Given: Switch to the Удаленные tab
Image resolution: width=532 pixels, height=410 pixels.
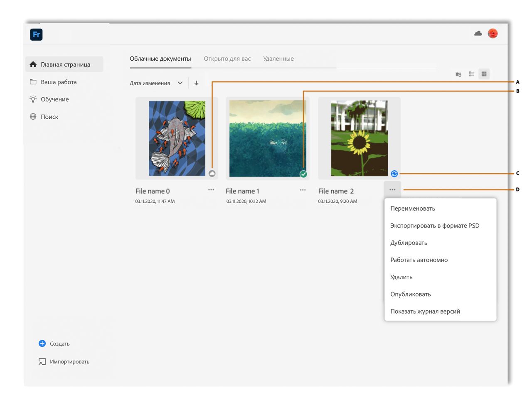Looking at the screenshot, I should click(x=278, y=59).
